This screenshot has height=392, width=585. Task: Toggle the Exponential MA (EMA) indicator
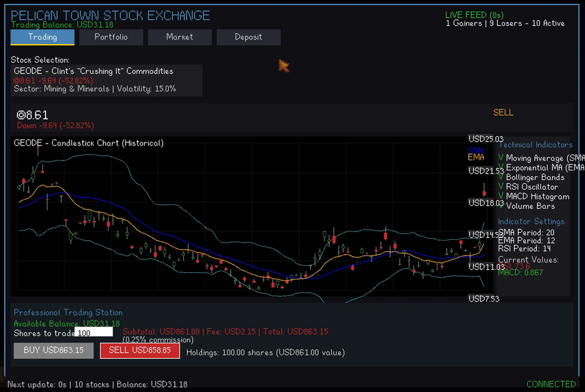[x=541, y=168]
